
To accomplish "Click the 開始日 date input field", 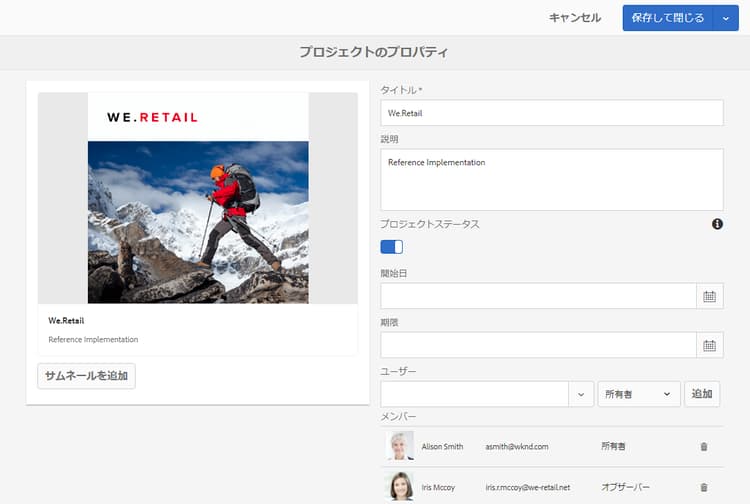I will tap(539, 296).
